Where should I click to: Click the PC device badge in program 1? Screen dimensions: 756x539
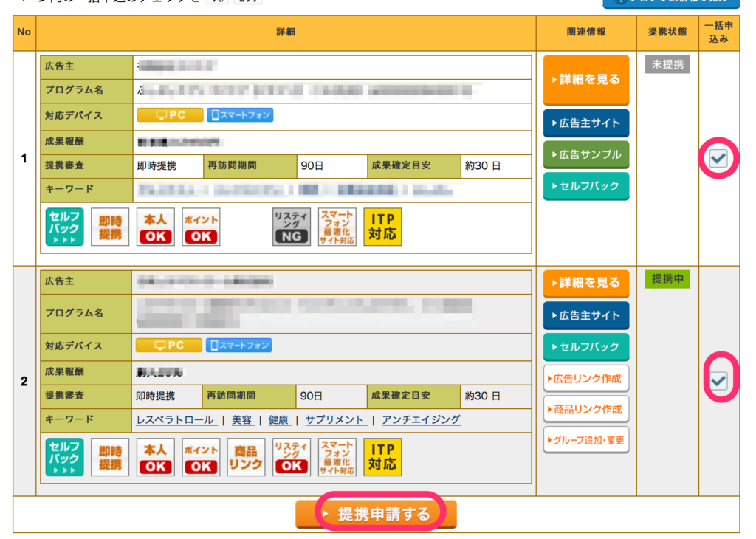coord(169,115)
